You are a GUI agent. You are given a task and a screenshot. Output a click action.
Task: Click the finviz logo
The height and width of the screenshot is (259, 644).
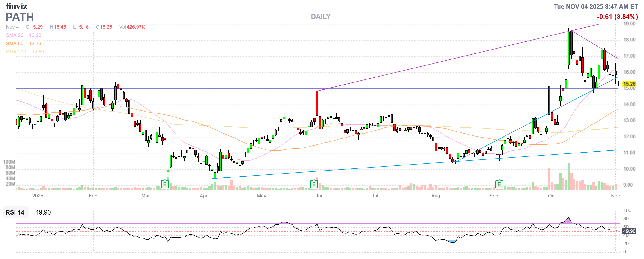[17, 6]
